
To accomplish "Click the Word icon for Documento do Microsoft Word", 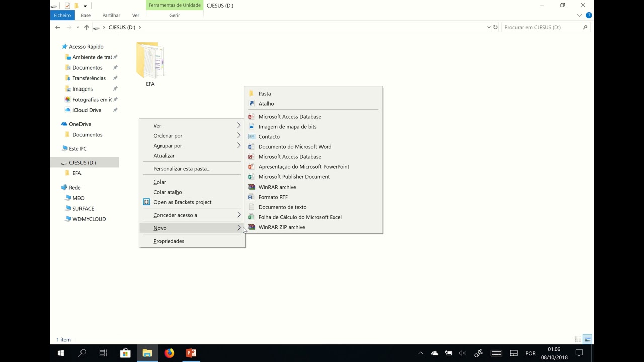I will point(252,147).
